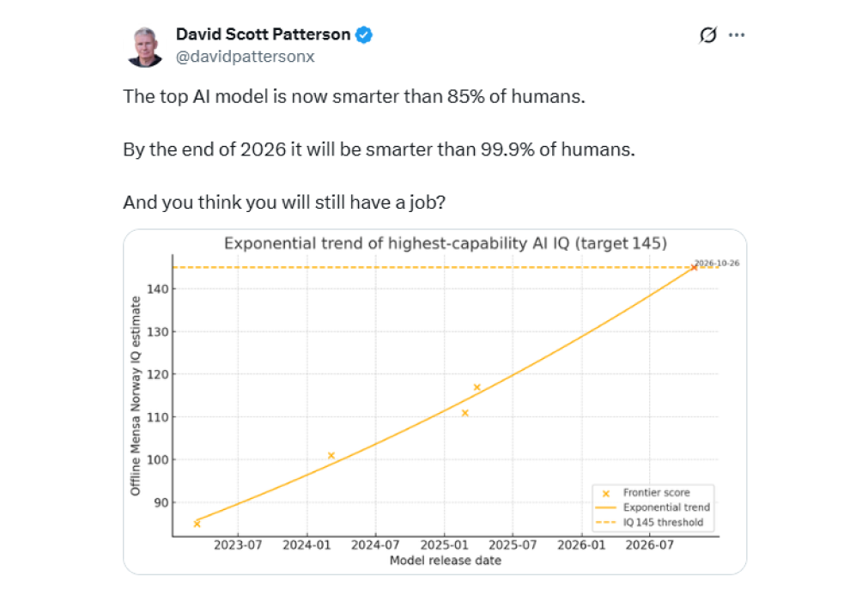868x595 pixels.
Task: Open the AI IQ trend chart image
Action: tap(434, 402)
